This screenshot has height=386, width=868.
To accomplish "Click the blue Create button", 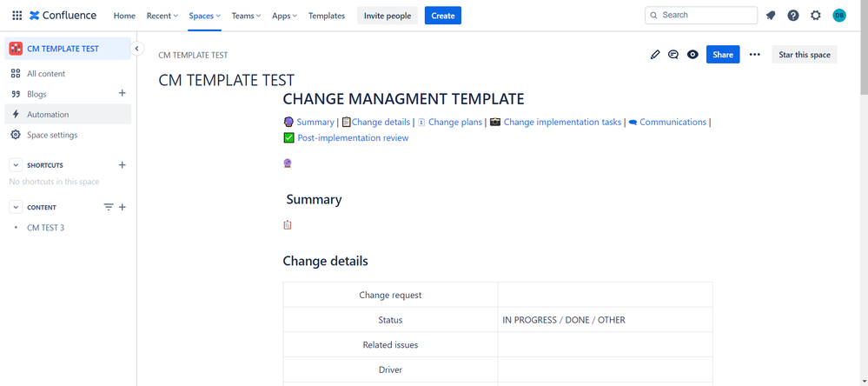I will point(443,16).
